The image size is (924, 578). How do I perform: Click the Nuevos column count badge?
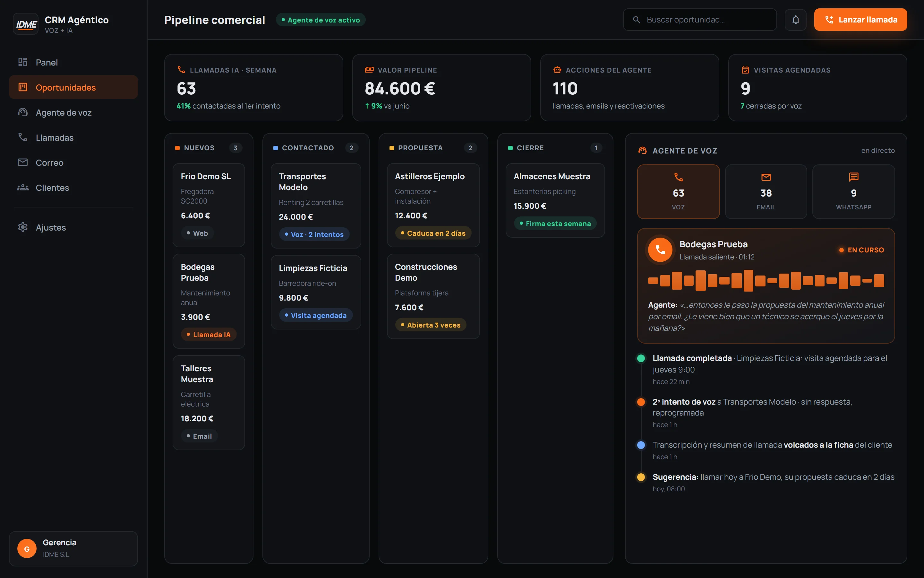pos(235,148)
